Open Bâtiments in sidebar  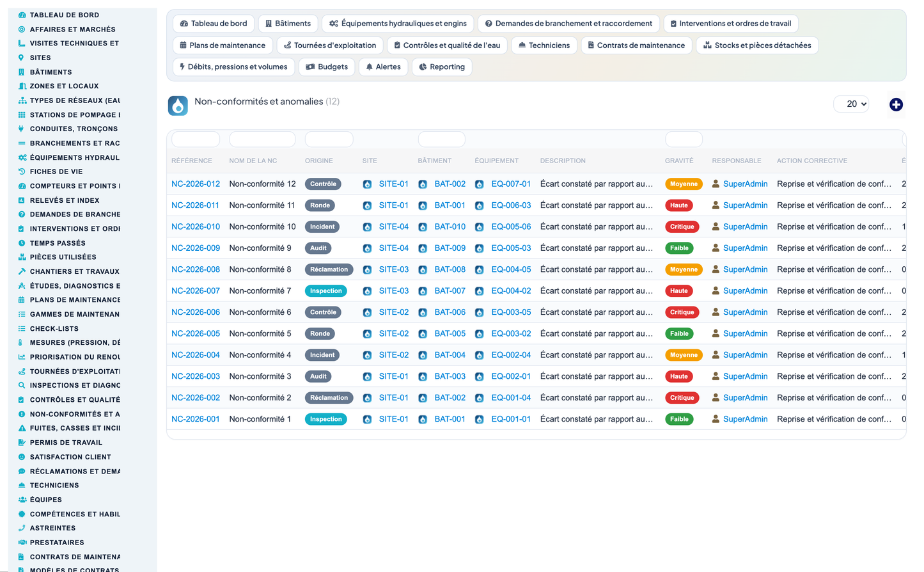click(x=51, y=72)
